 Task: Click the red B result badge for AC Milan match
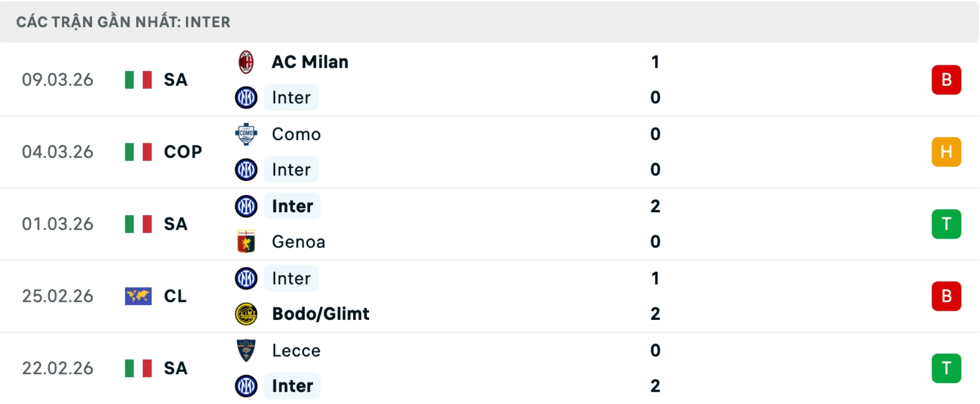(x=947, y=80)
